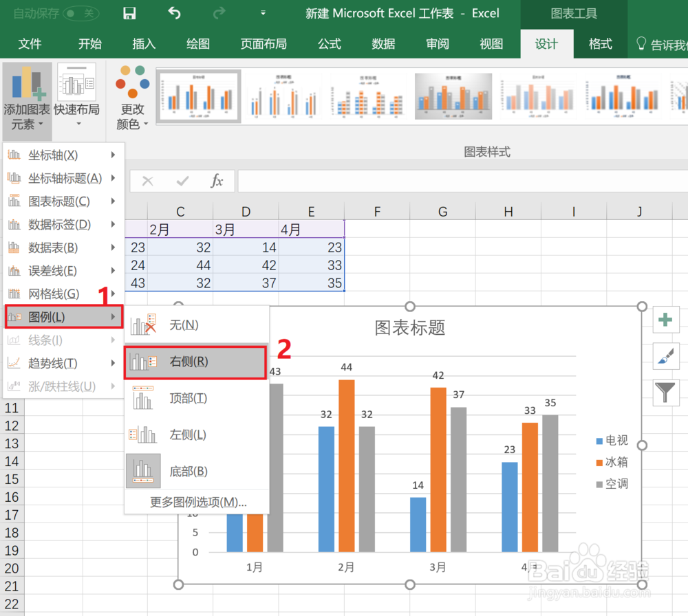The image size is (688, 616).
Task: Choose legend option 无(N)
Action: tap(196, 325)
